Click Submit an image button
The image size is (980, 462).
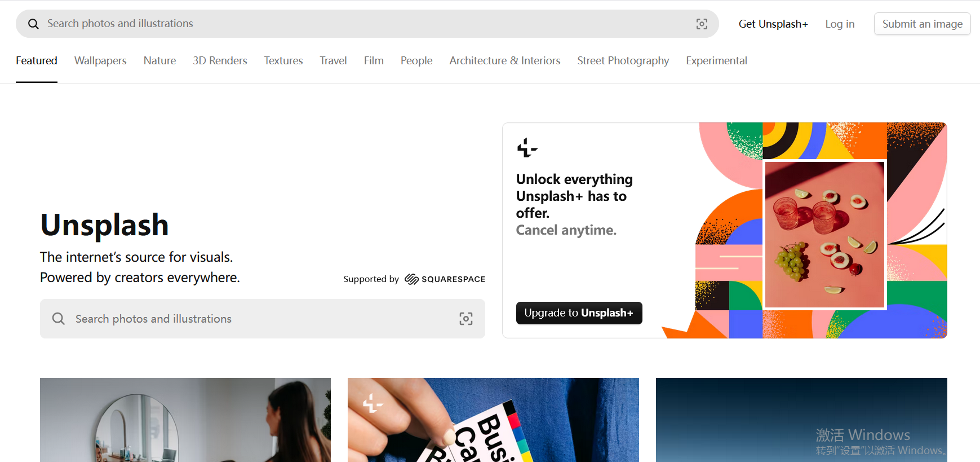922,24
